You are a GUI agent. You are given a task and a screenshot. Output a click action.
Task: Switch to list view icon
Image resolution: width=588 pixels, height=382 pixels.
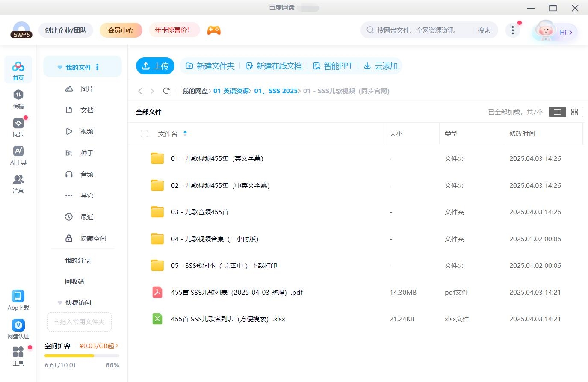[557, 112]
